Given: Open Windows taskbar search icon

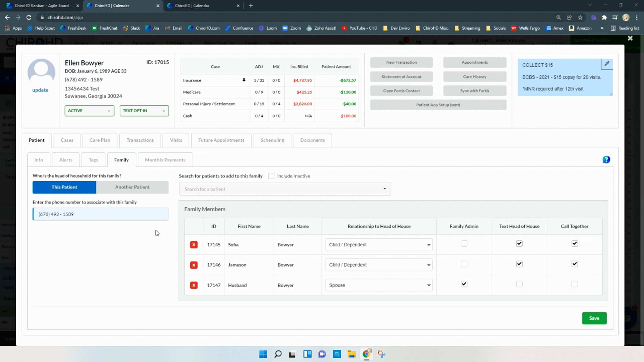Looking at the screenshot, I should tap(278, 354).
